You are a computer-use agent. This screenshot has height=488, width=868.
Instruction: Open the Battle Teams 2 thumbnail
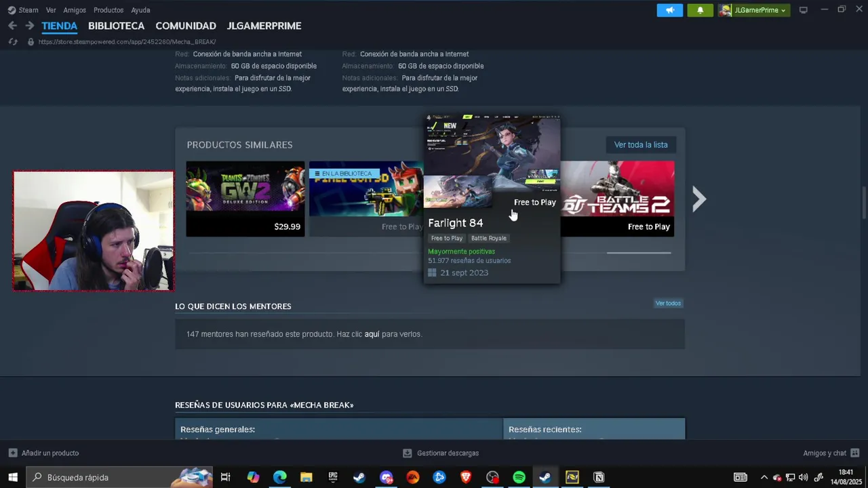coord(618,199)
